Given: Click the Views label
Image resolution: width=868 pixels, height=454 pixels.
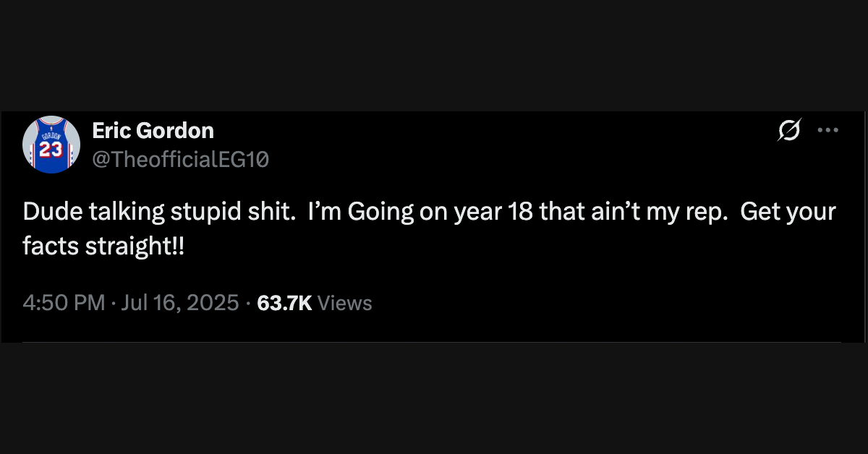Looking at the screenshot, I should point(345,303).
